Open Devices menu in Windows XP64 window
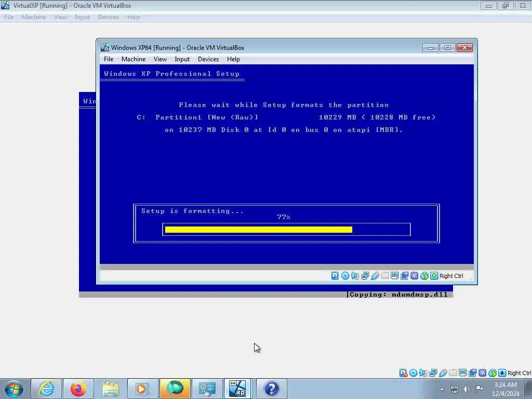This screenshot has height=399, width=532. click(x=208, y=59)
